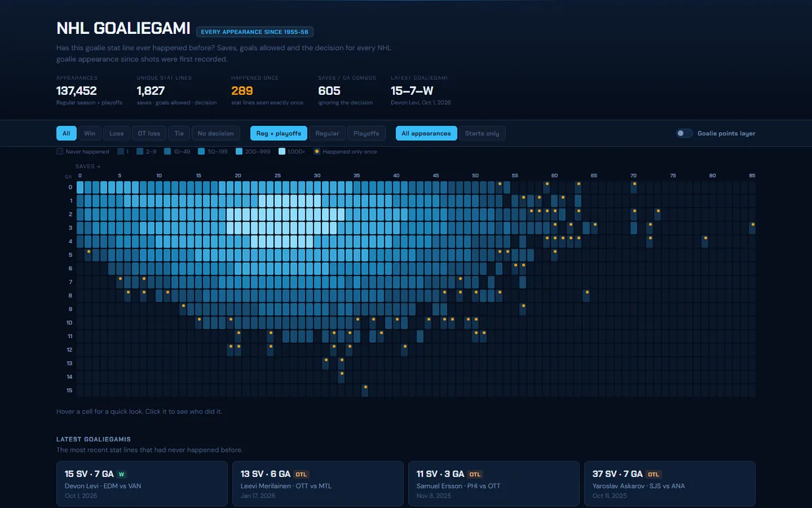Click the 137,452 appearances figure

click(76, 91)
